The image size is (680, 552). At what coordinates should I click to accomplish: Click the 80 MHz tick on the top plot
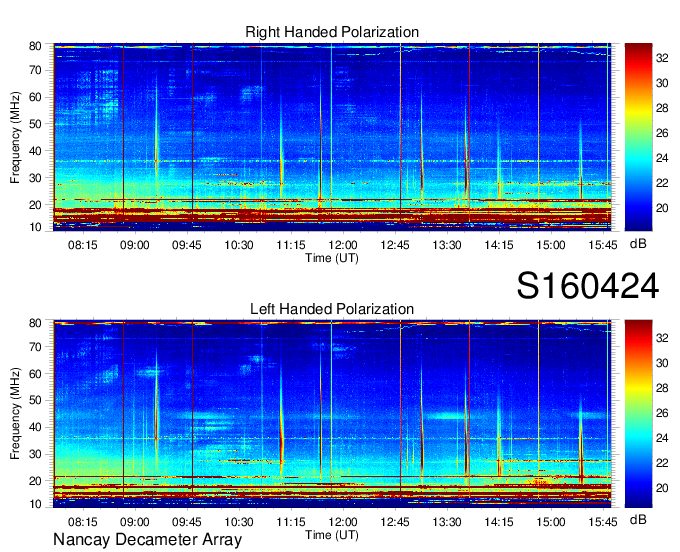pyautogui.click(x=35, y=46)
